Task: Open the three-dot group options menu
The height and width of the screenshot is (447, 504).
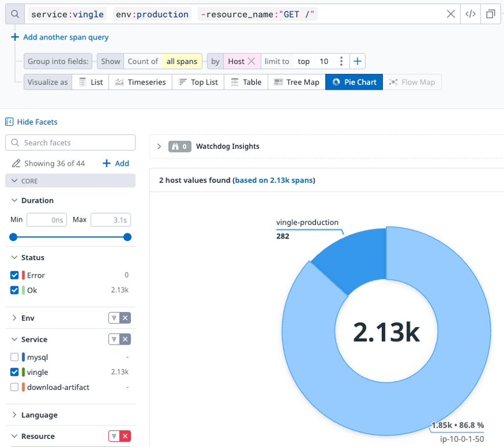Action: click(341, 61)
